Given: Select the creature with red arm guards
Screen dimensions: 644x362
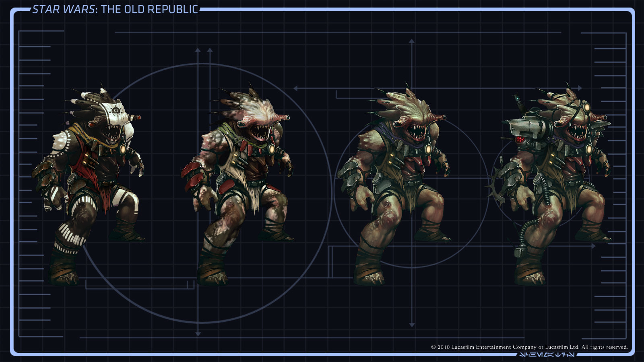Looking at the screenshot, I should coord(237,185).
